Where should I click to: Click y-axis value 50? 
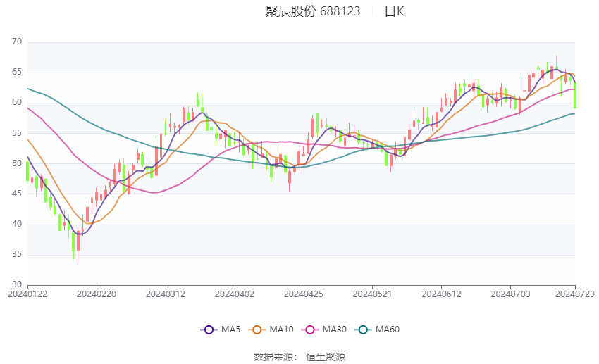[17, 163]
